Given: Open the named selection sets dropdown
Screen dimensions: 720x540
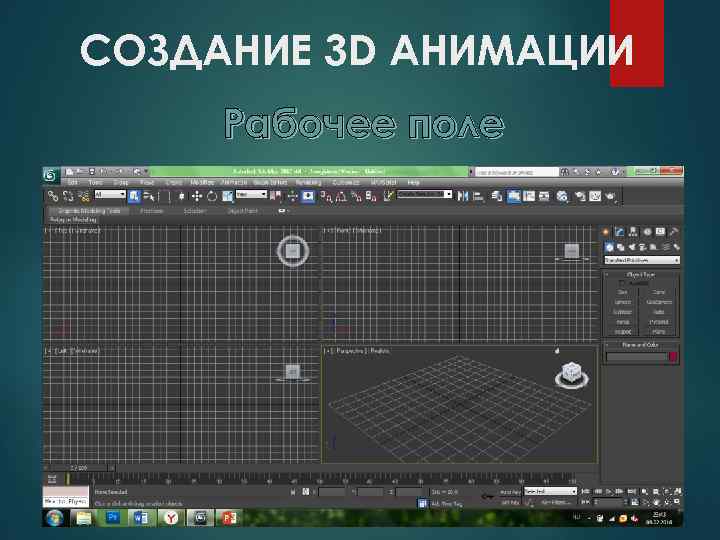Looking at the screenshot, I should point(424,194).
